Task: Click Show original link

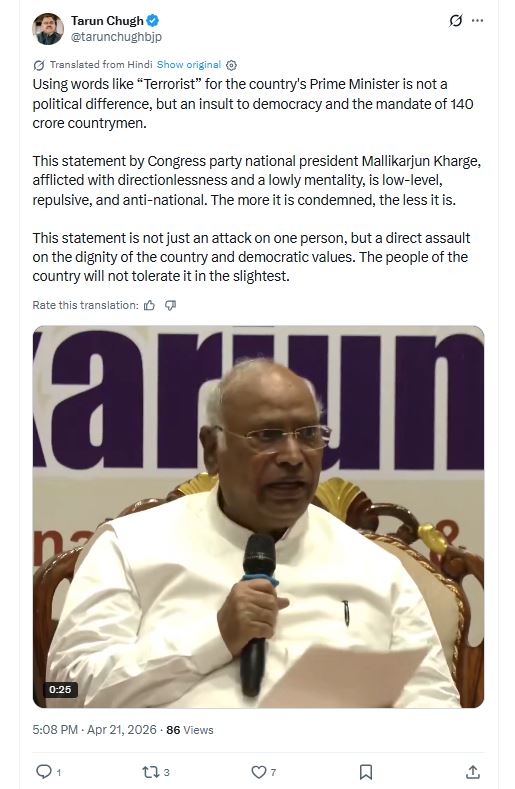Action: (189, 64)
